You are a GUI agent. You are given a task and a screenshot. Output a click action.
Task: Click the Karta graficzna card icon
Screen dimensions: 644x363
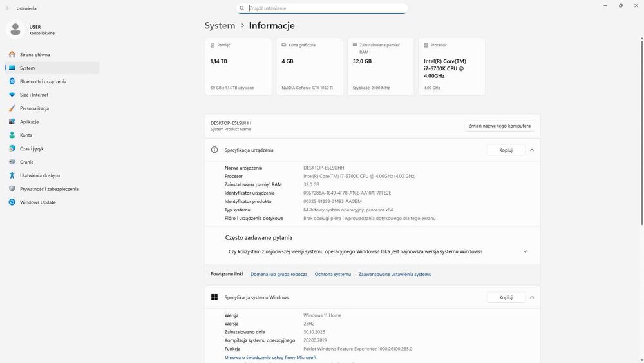point(283,45)
